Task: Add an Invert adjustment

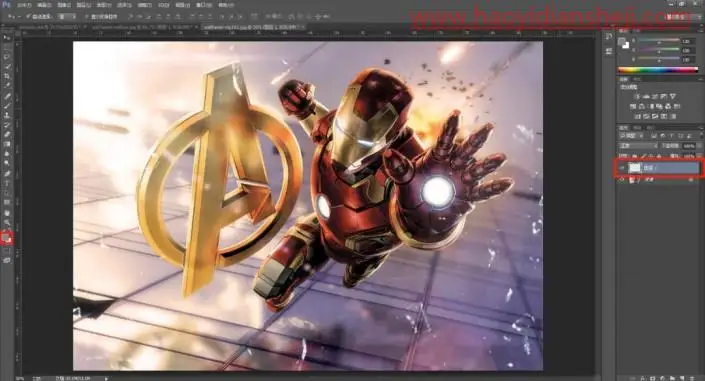Action: coord(637,117)
